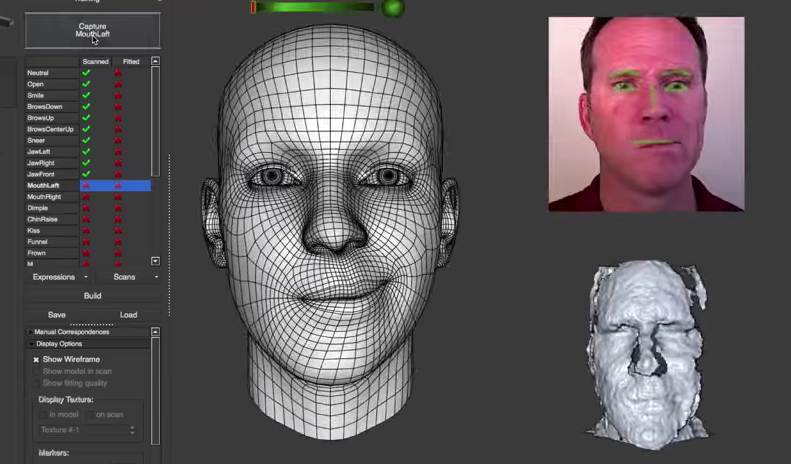Select the Sneer expression row
Image resolution: width=791 pixels, height=464 pixels.
88,140
